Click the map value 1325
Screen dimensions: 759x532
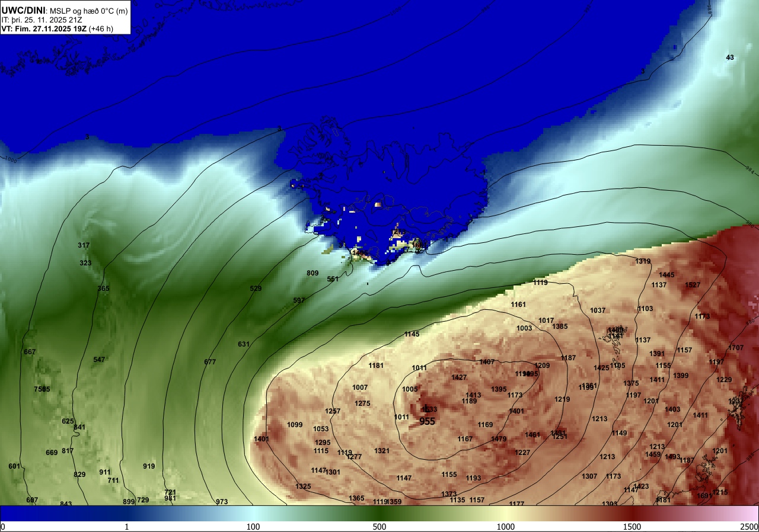pos(303,486)
